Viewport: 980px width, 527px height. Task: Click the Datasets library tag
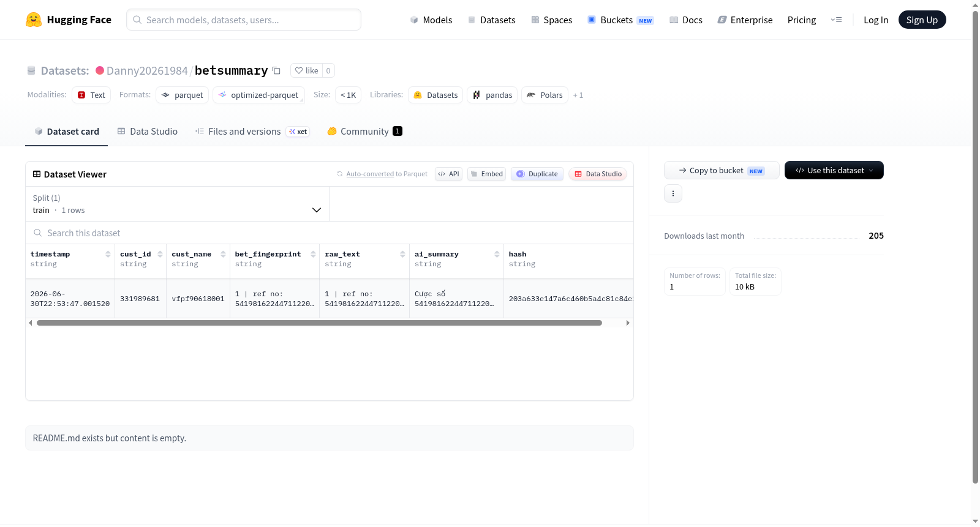coord(435,95)
